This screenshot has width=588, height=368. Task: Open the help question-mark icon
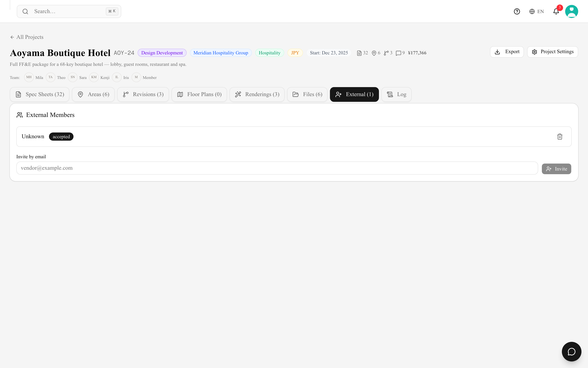(x=517, y=11)
